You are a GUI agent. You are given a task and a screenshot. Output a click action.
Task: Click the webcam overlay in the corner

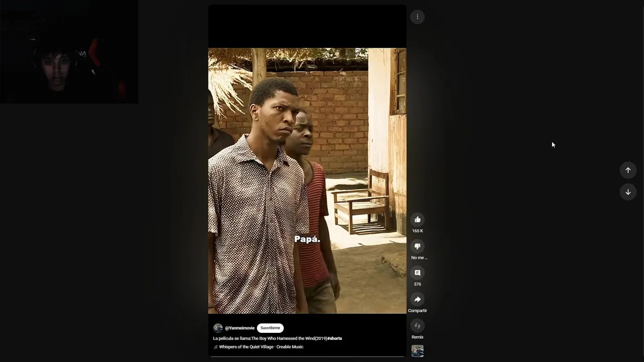coord(69,52)
